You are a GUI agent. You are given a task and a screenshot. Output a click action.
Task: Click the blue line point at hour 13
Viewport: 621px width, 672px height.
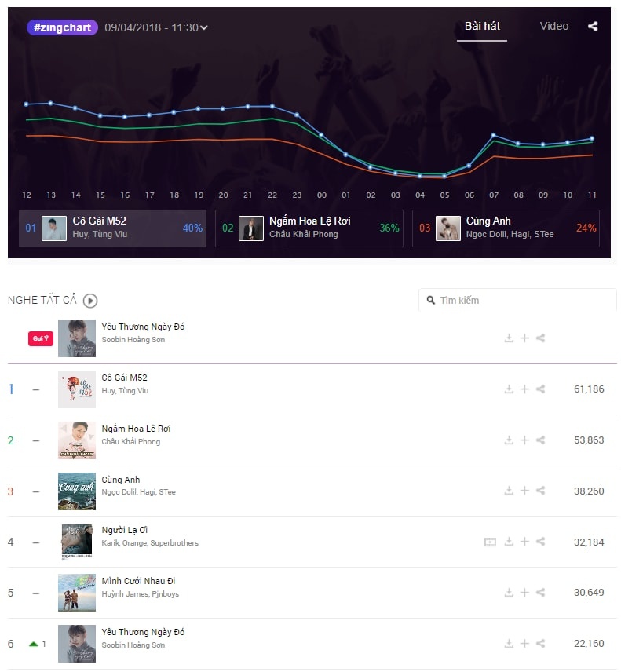click(50, 104)
